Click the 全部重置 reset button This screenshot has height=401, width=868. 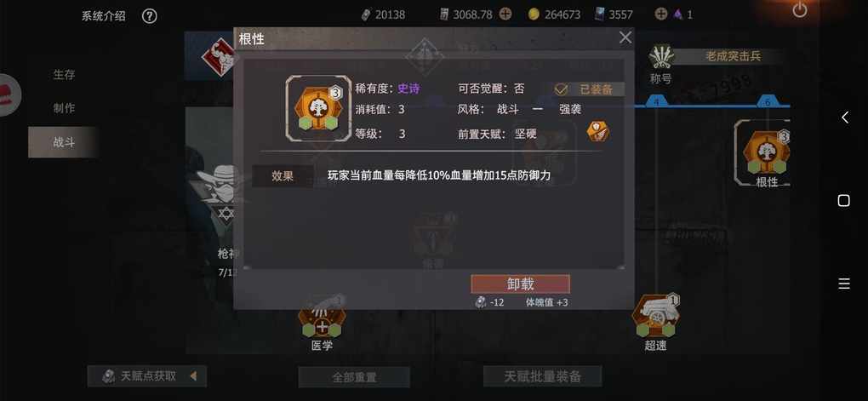(354, 377)
